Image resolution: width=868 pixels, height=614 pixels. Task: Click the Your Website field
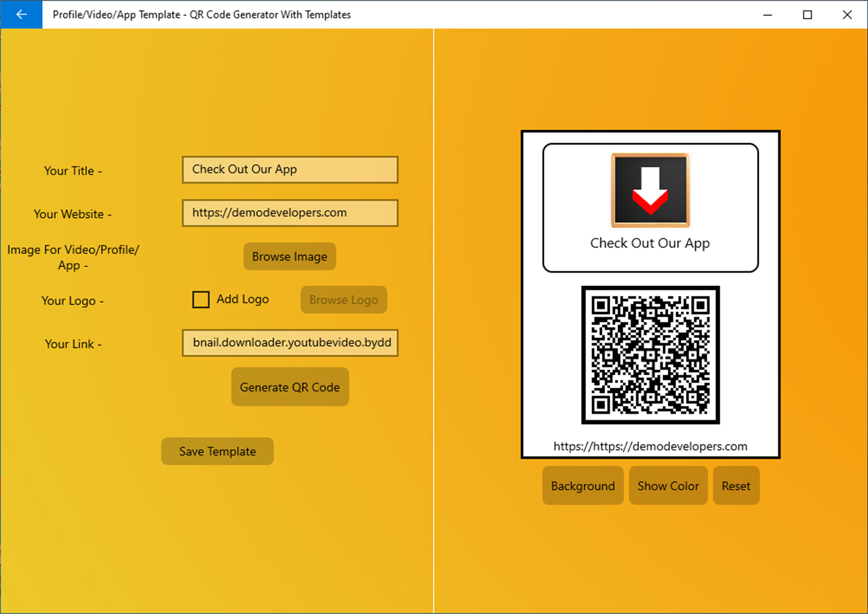pos(290,213)
